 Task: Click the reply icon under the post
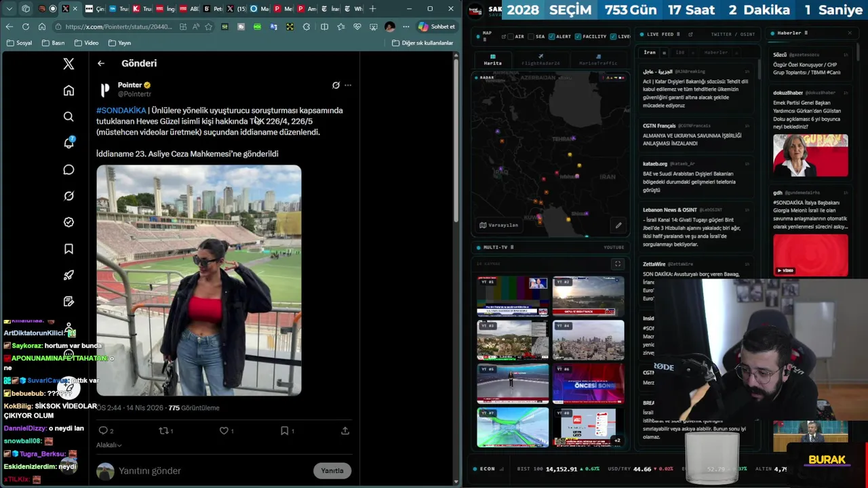click(x=103, y=430)
